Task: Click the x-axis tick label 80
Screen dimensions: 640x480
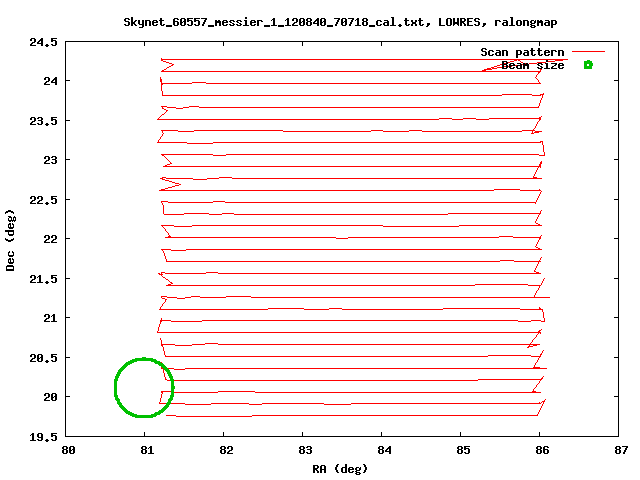Action: pos(68,450)
